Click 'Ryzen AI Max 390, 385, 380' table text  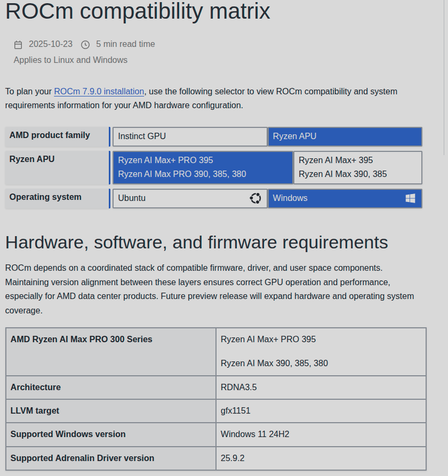click(274, 363)
